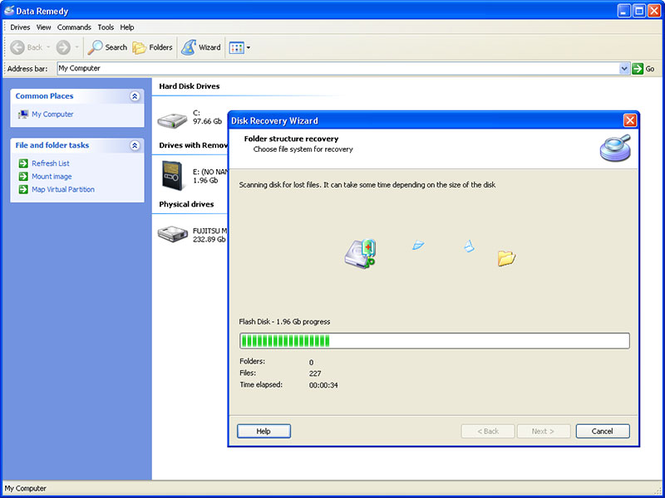
Task: Open the views mode dropdown arrow
Action: pyautogui.click(x=248, y=48)
